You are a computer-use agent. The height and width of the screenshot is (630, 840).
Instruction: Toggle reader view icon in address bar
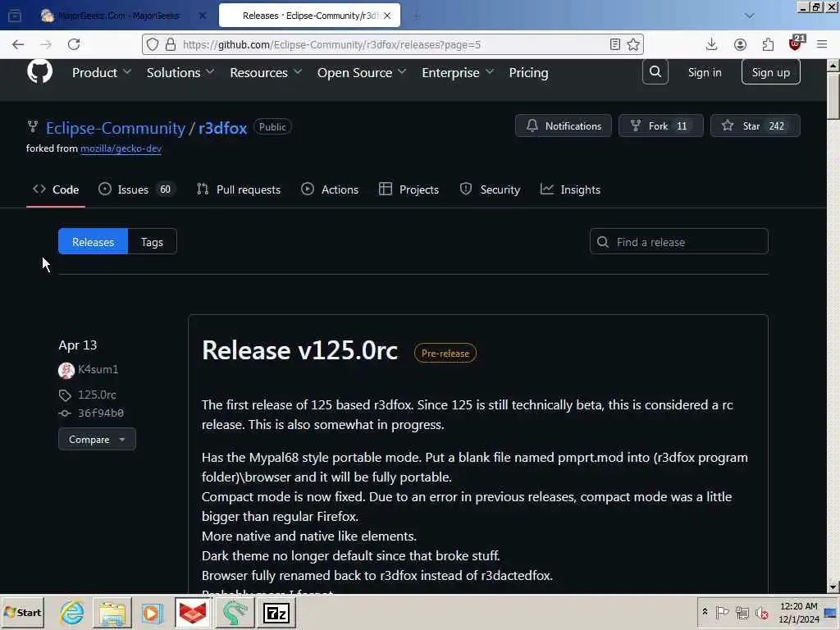click(615, 44)
